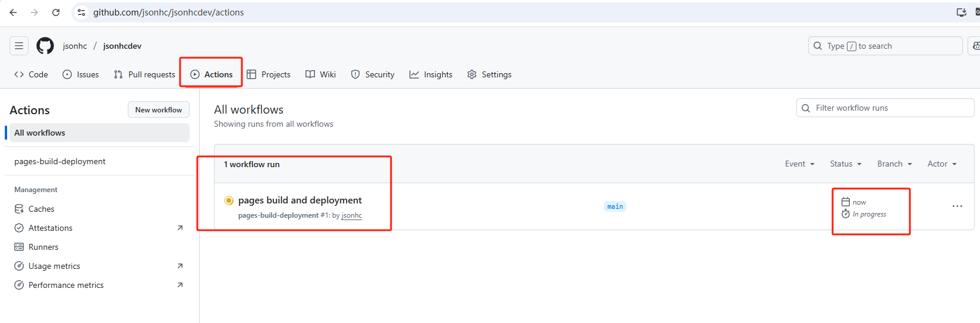Click the Type / to search box

885,46
